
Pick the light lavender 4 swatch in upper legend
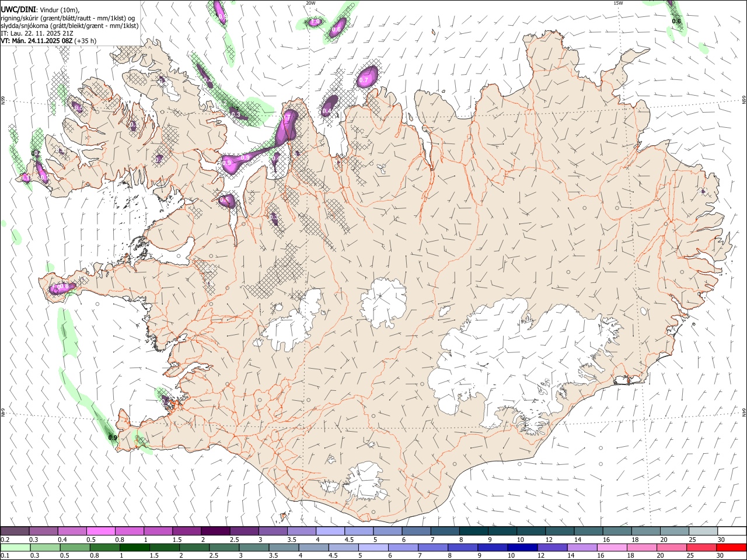[330, 531]
